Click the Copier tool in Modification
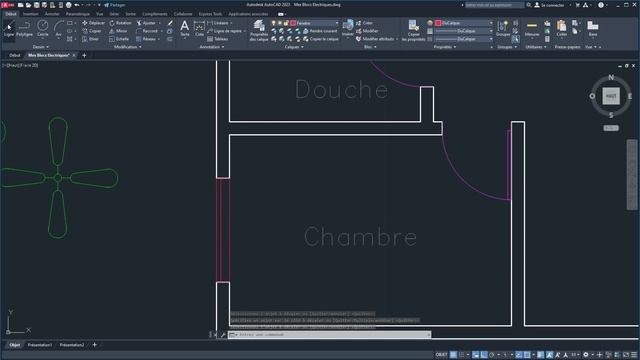 (92, 31)
